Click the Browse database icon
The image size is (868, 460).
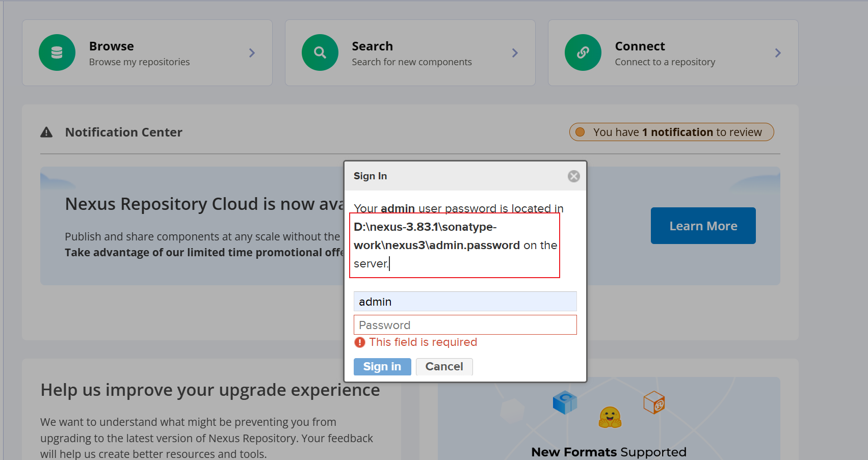[57, 52]
